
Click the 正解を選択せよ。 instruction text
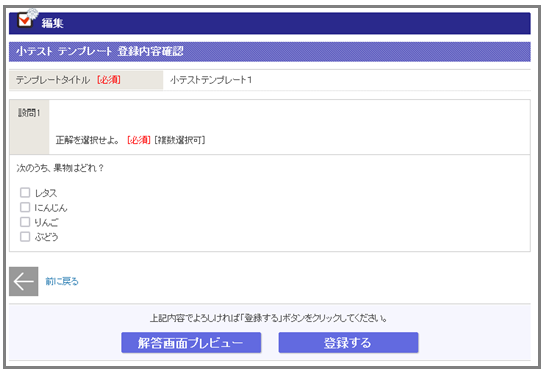click(x=88, y=140)
